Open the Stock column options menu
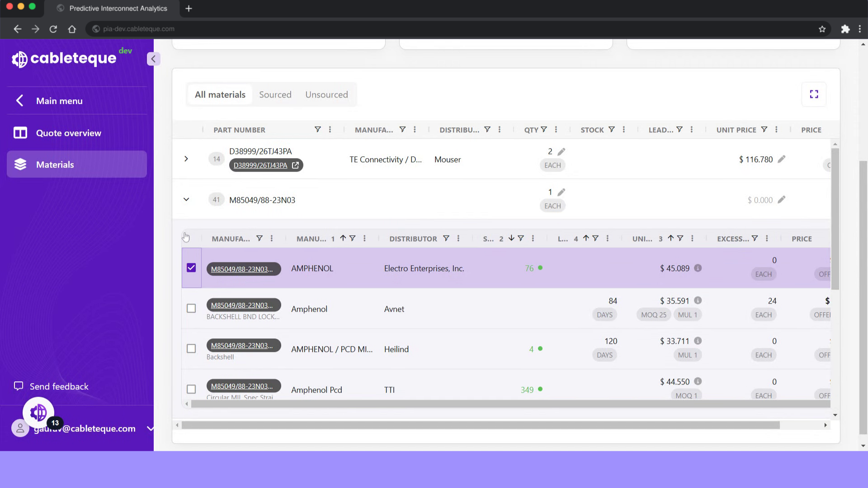Viewport: 868px width, 488px height. click(624, 130)
